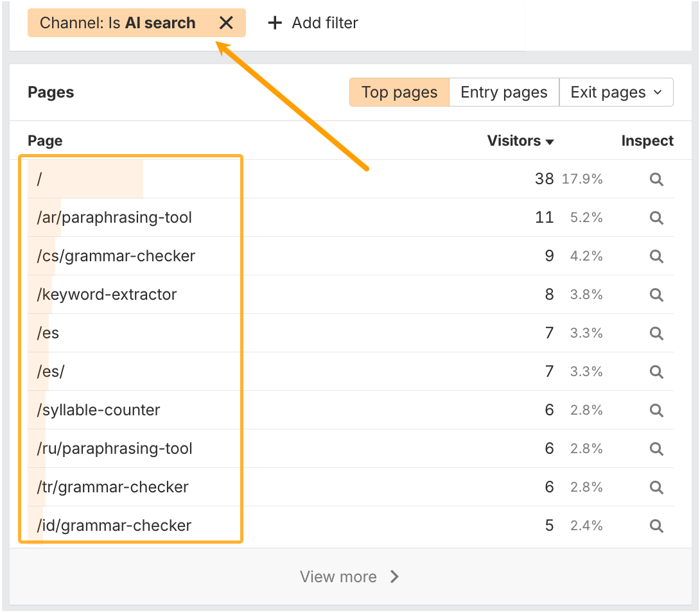The height and width of the screenshot is (613, 700).
Task: Inspect the /ru/paraphrasing-tool page
Action: point(656,449)
